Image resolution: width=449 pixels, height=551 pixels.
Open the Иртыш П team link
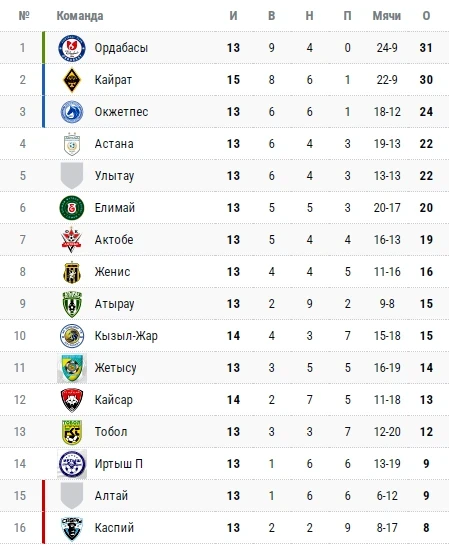click(118, 464)
